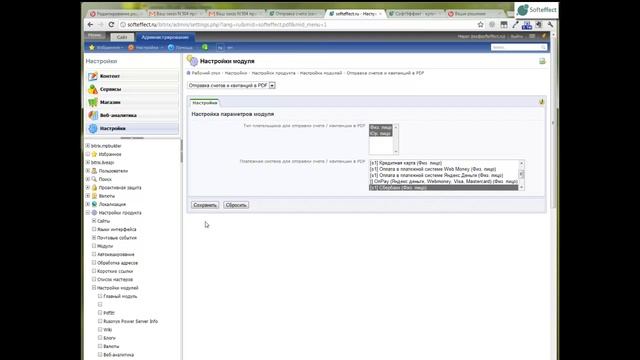
Task: Select 'Кредитная карта (Физ. лицо)' option
Action: [444, 163]
